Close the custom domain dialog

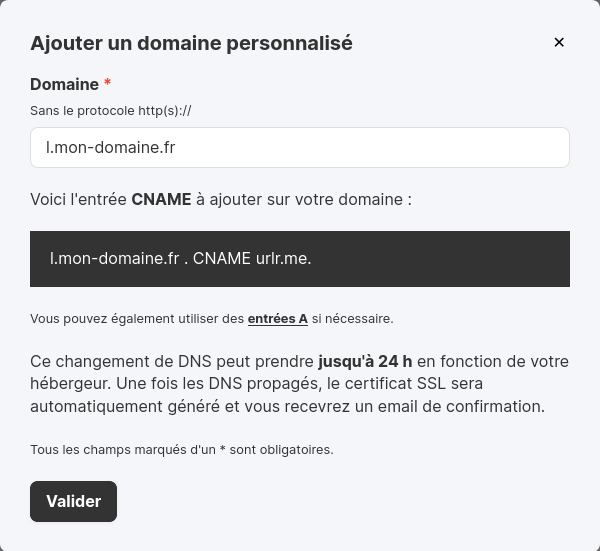(x=559, y=42)
